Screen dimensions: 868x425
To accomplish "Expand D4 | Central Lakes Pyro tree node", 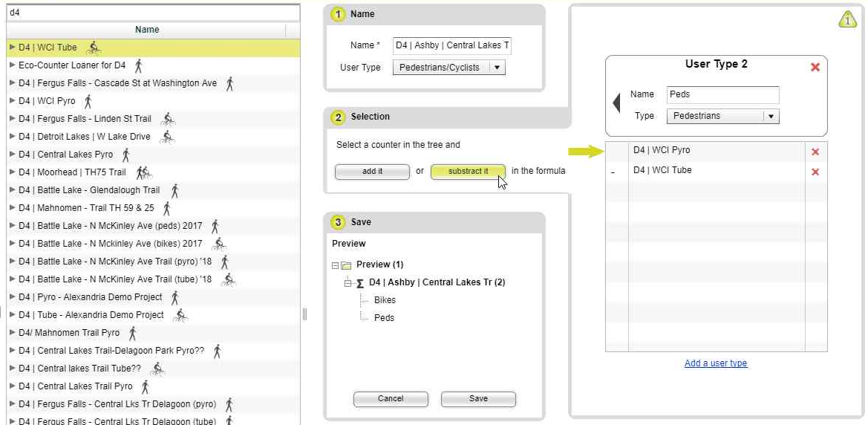I will [x=12, y=155].
